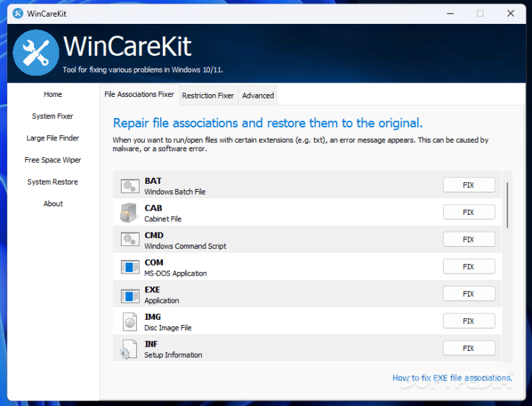Screen dimensions: 532x406
Task: Select the 'Setup Information' description text
Action: (x=174, y=355)
